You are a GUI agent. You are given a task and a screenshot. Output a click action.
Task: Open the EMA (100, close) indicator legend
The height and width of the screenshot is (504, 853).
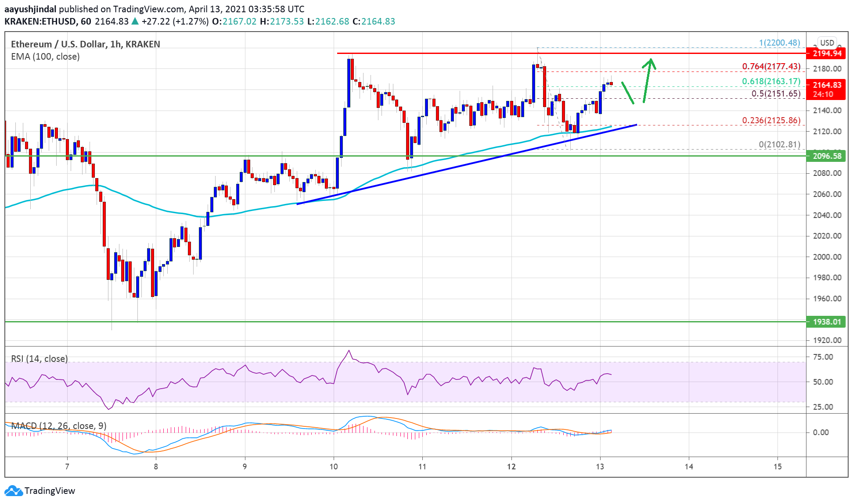point(45,57)
